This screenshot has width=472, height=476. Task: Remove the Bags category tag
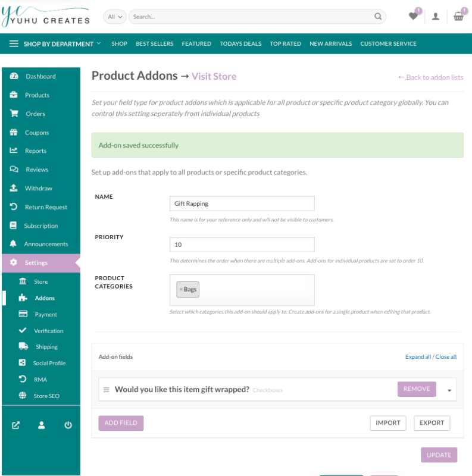(x=181, y=289)
